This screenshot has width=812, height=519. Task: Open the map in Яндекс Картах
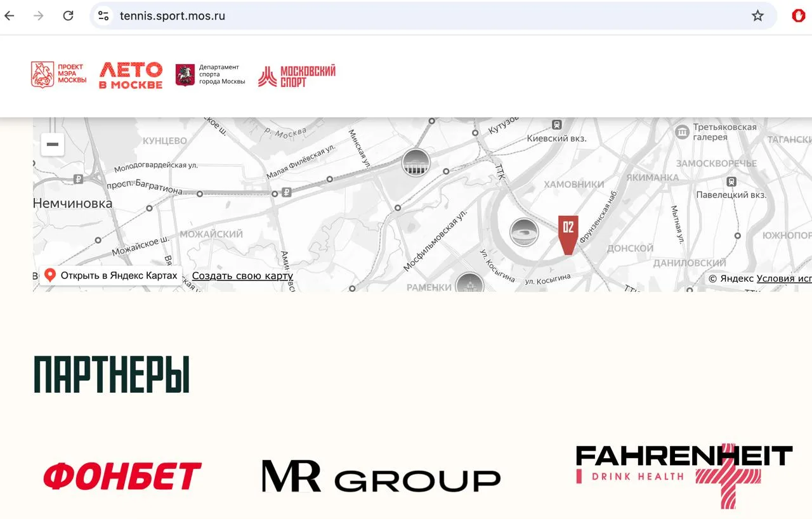[x=111, y=276]
